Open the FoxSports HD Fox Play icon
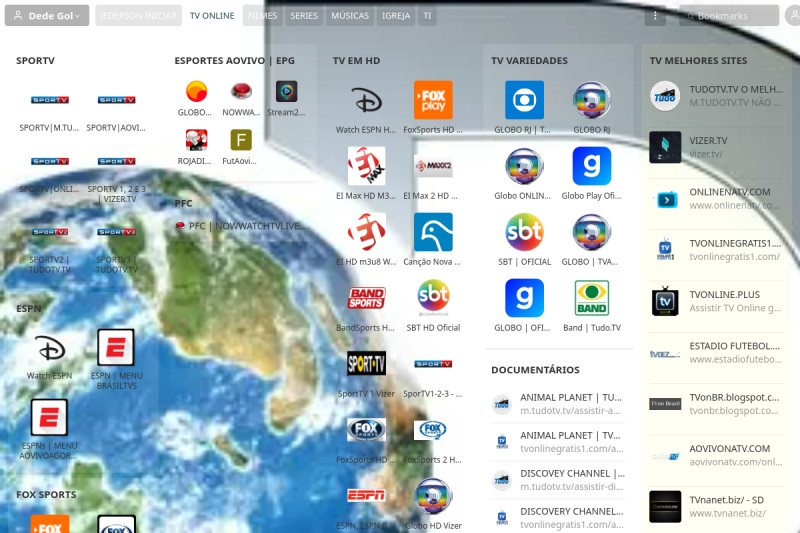 click(x=433, y=100)
